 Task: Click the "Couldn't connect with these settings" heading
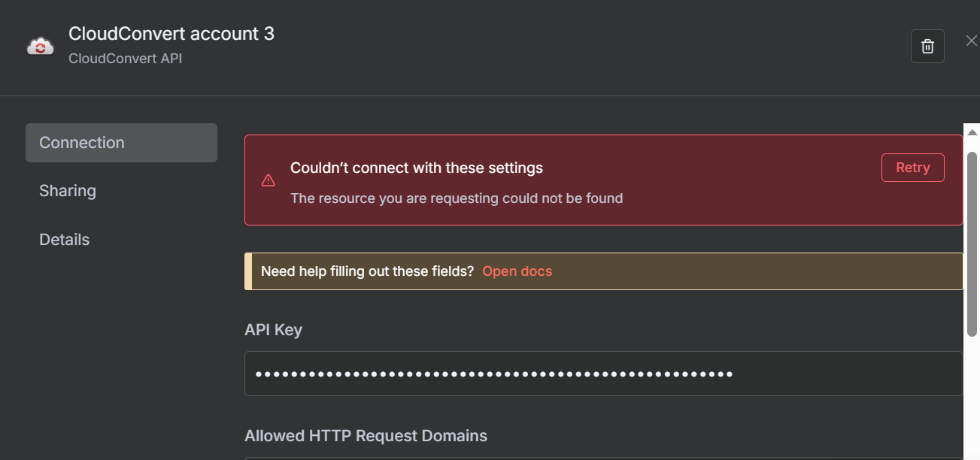point(417,168)
